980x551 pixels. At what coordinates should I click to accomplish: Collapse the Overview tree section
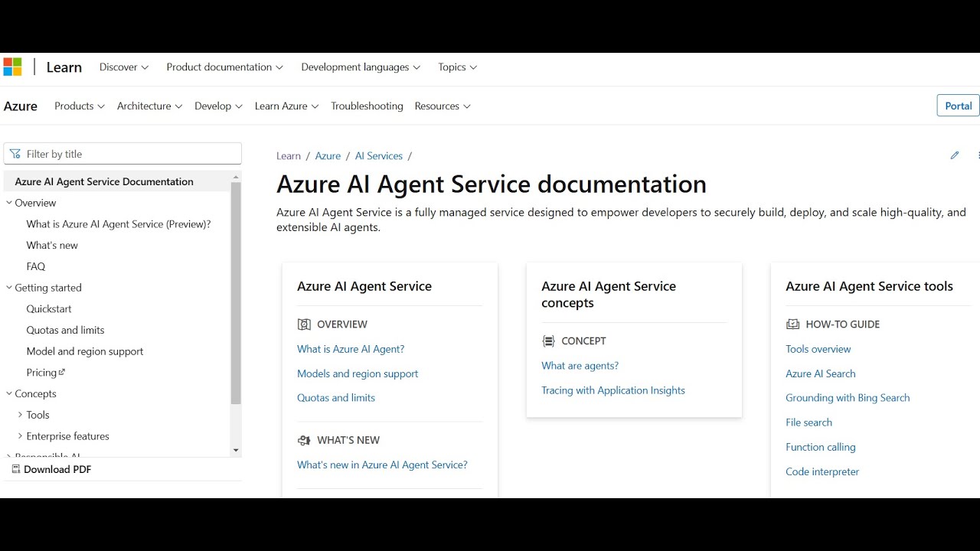pos(9,203)
